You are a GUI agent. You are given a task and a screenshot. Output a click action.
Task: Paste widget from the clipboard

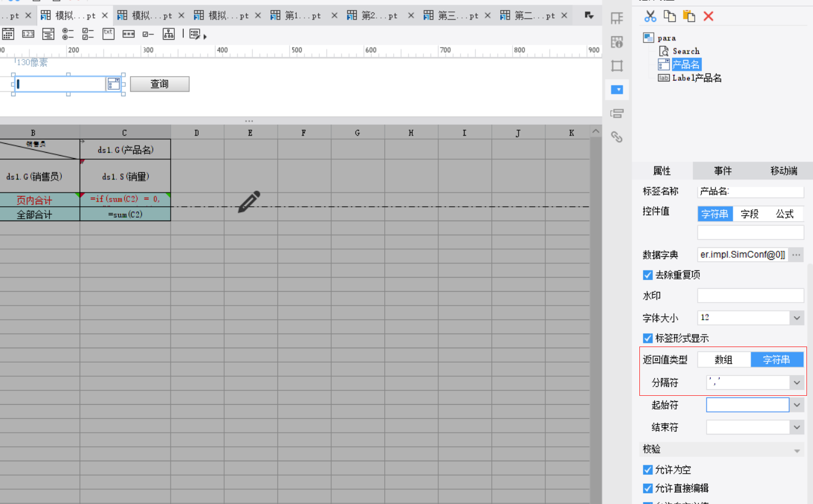(689, 17)
